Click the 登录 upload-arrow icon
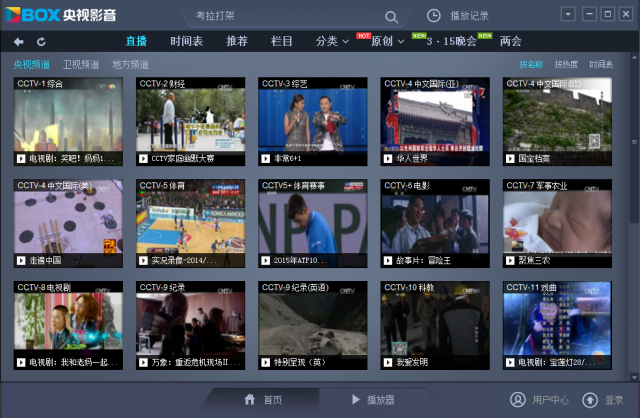This screenshot has width=640, height=418. 590,400
